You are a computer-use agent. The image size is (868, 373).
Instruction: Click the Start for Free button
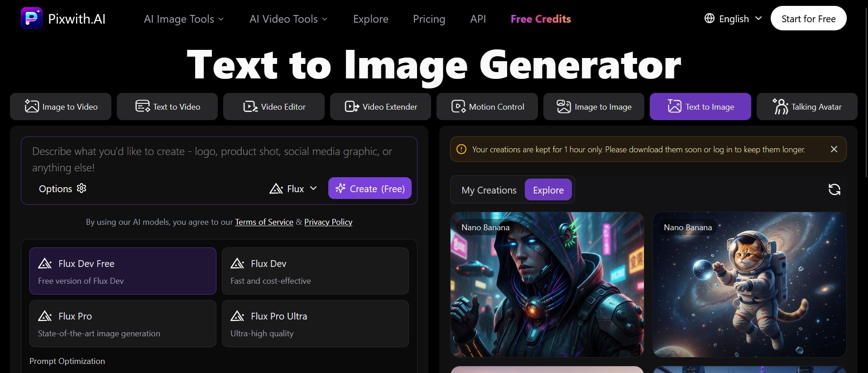tap(809, 19)
